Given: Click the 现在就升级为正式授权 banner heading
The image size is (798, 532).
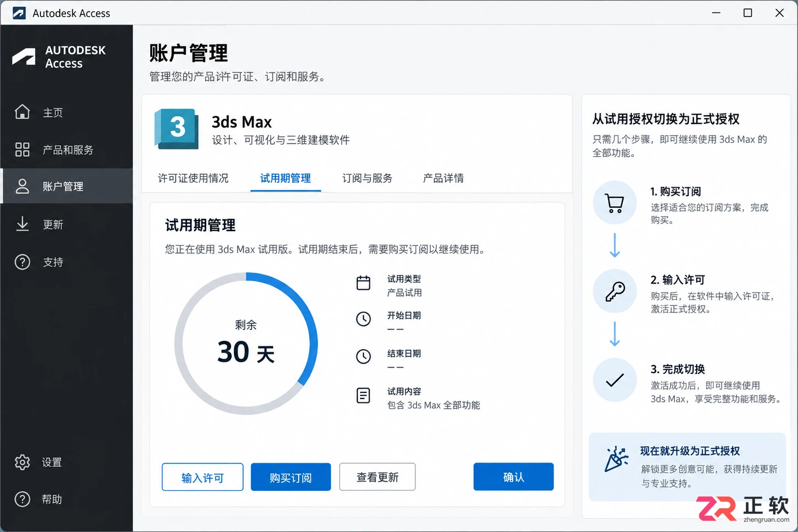Looking at the screenshot, I should click(690, 451).
